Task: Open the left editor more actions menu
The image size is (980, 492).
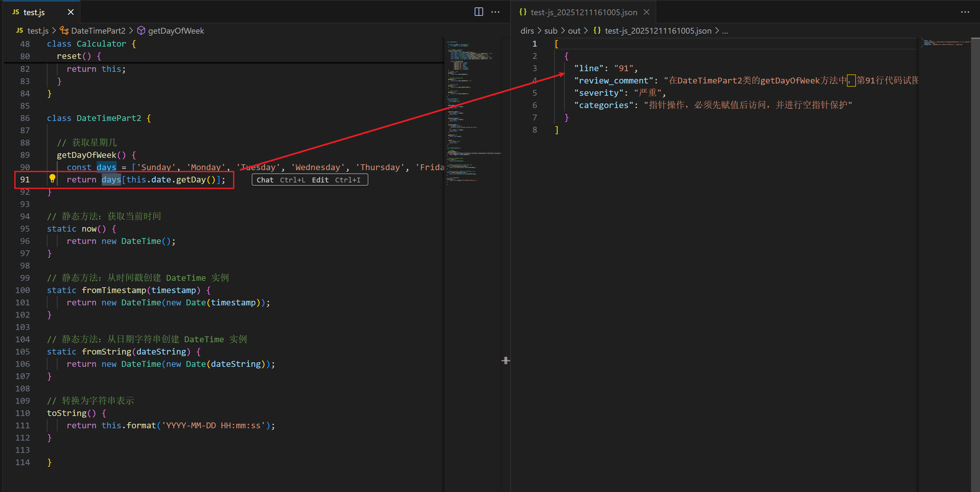Action: tap(495, 12)
